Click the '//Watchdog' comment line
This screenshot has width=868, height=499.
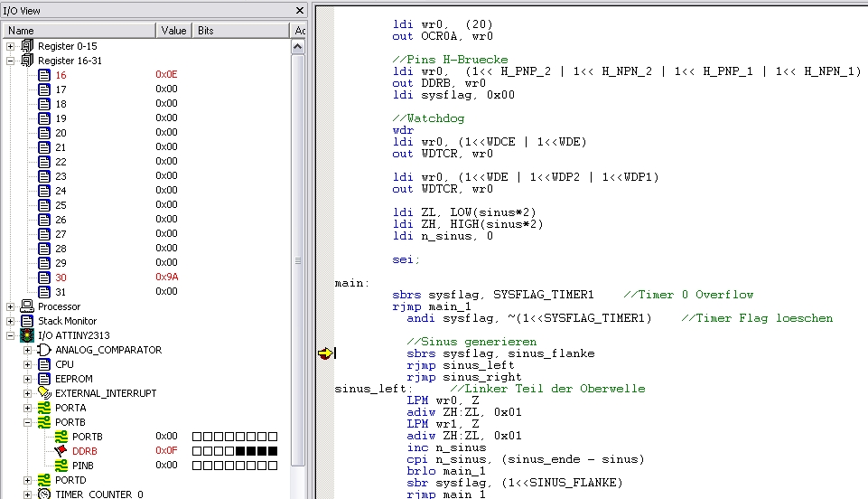point(428,118)
